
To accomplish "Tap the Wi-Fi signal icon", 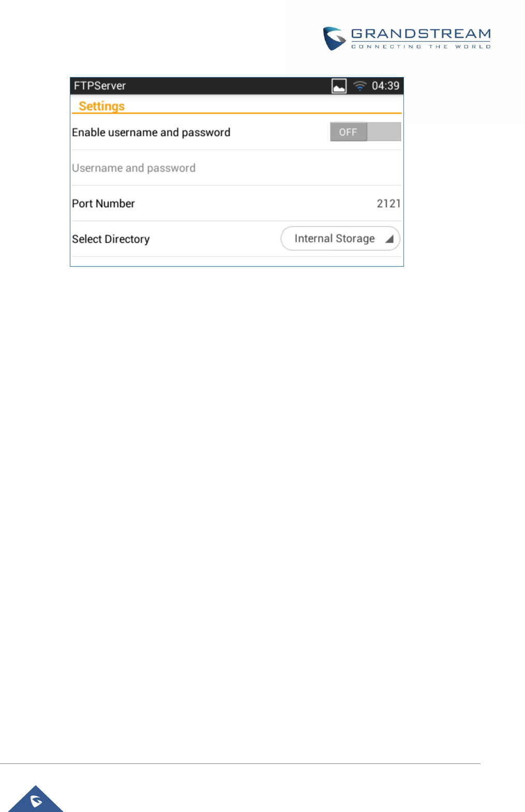I will tap(360, 86).
